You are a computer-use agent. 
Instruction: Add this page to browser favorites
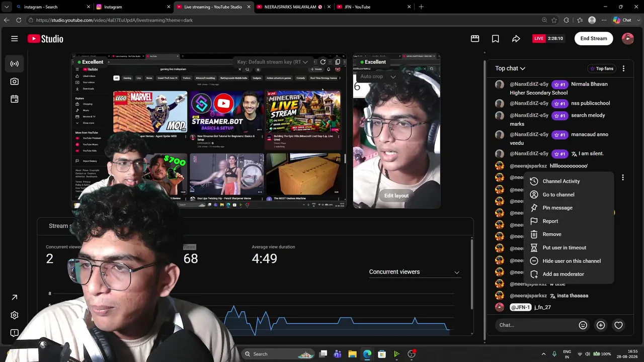coord(554,20)
